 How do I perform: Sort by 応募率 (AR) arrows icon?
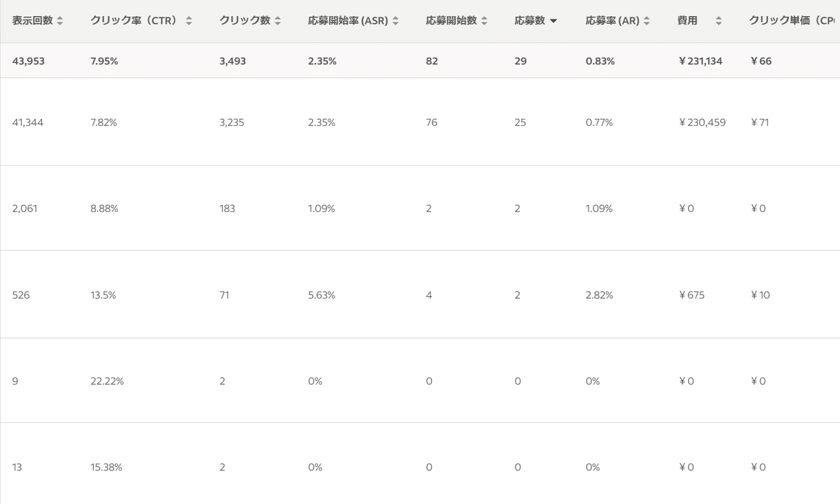click(x=646, y=21)
